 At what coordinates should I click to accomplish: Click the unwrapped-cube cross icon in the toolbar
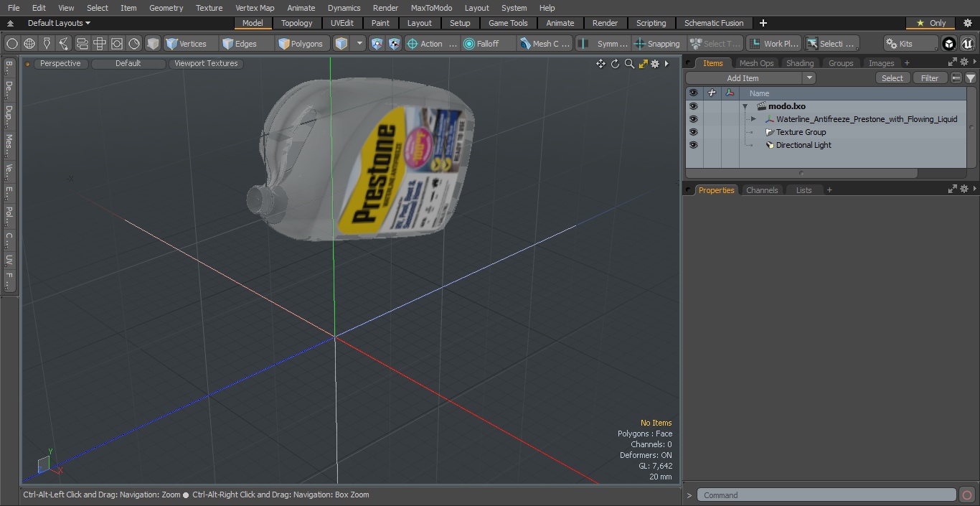pyautogui.click(x=99, y=44)
